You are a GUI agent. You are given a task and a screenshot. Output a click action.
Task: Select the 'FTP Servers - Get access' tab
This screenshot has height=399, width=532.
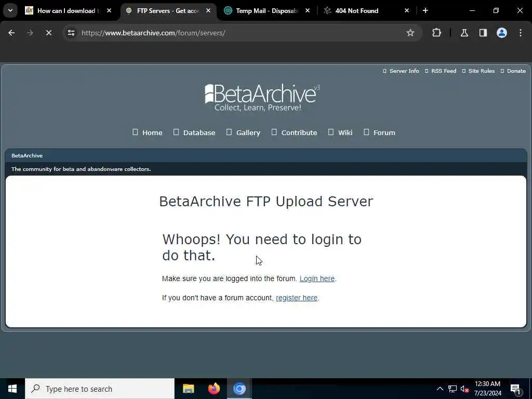point(168,10)
